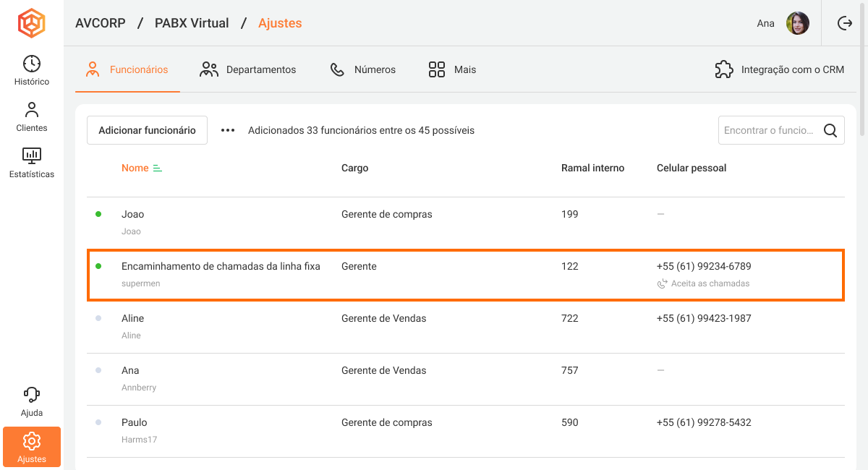Click Ana's profile avatar
This screenshot has height=470, width=868.
tap(797, 23)
